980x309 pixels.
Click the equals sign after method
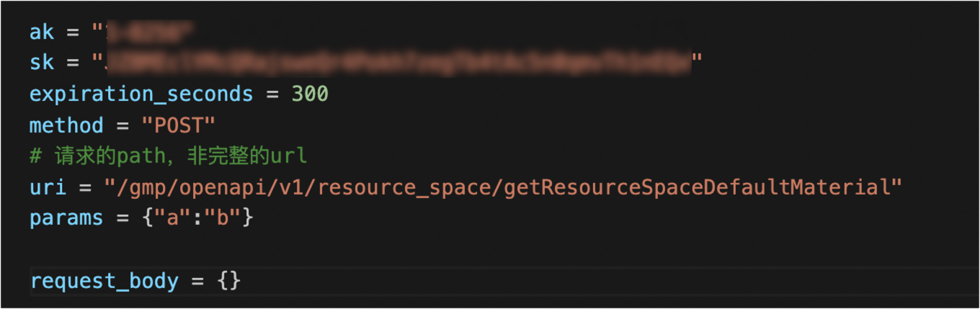tap(122, 126)
